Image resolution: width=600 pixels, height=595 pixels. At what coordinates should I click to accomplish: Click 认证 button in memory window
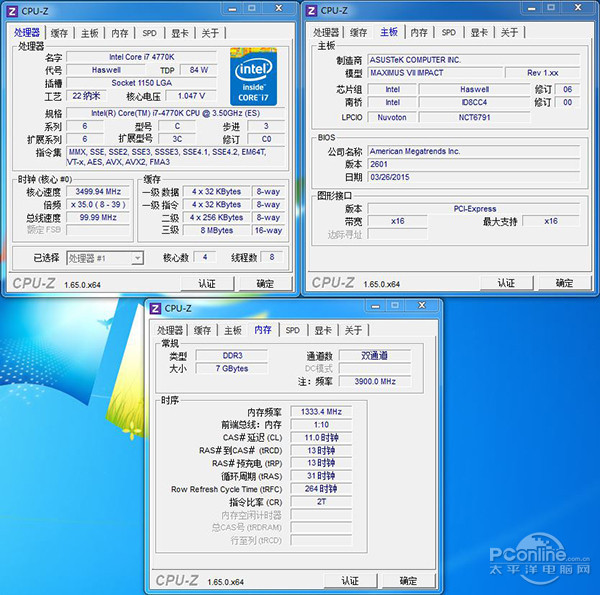point(350,581)
